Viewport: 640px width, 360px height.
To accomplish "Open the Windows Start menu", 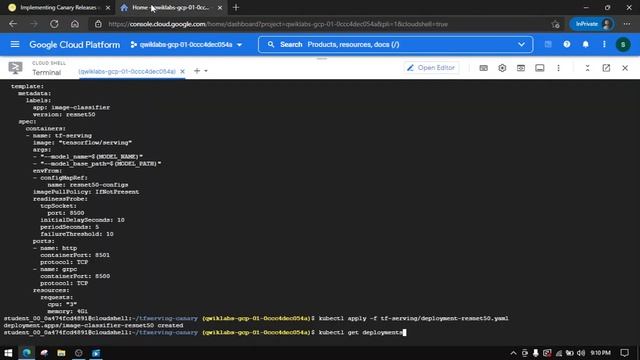I will coord(8,353).
